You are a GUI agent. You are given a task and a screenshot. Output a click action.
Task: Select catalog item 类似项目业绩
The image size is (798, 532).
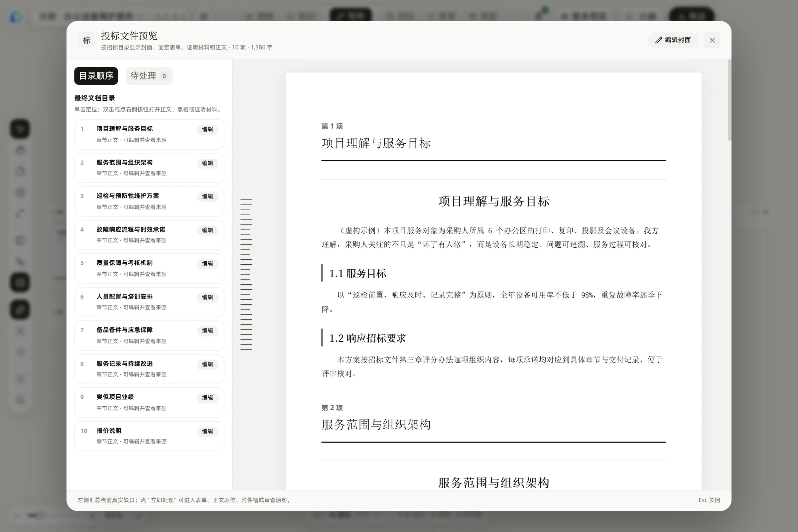click(x=149, y=402)
